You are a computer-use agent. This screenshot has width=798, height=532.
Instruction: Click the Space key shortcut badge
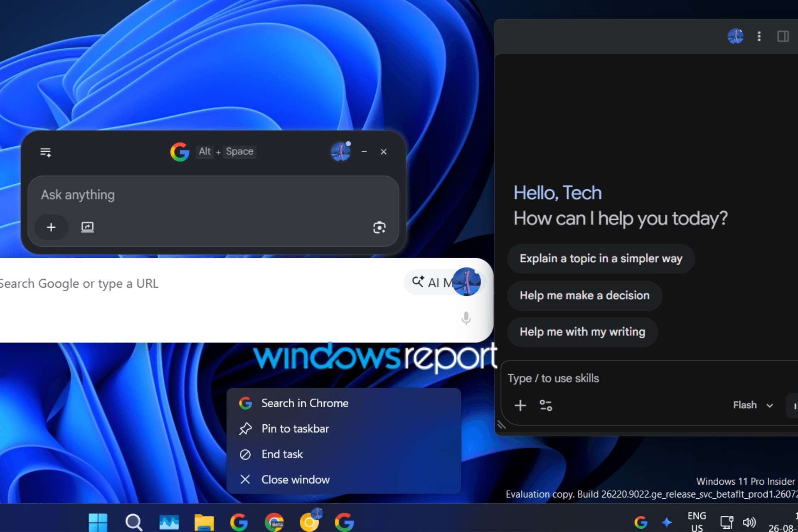[x=239, y=151]
